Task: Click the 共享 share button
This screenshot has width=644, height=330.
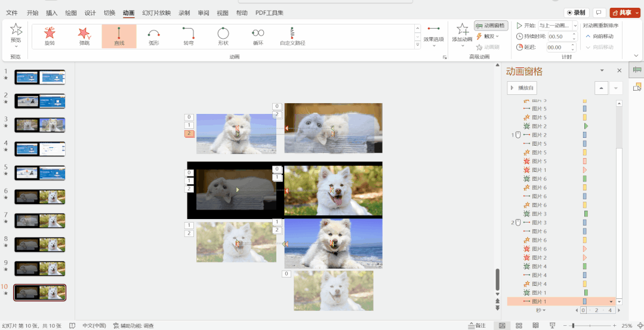Action: (625, 13)
